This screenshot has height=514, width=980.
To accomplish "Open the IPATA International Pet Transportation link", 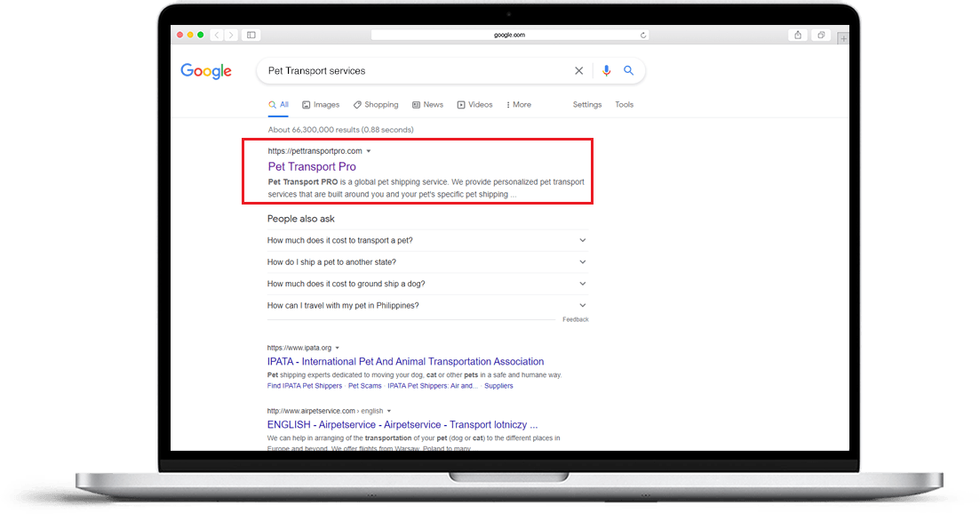I will point(406,361).
